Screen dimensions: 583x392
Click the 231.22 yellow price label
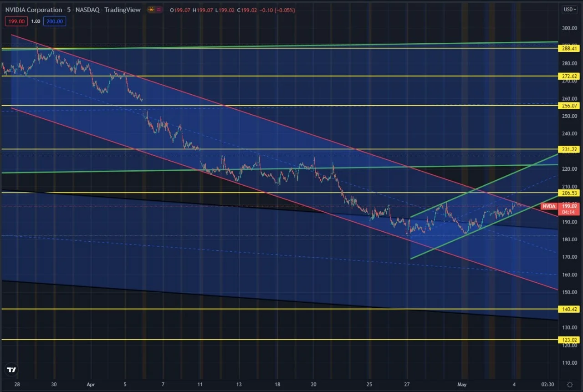pos(568,149)
